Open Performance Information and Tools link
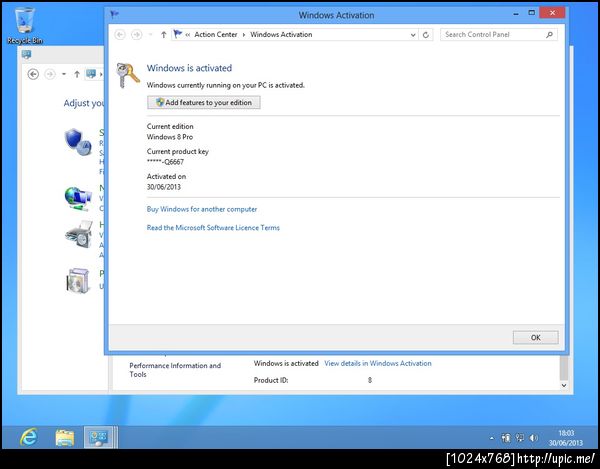 point(175,370)
